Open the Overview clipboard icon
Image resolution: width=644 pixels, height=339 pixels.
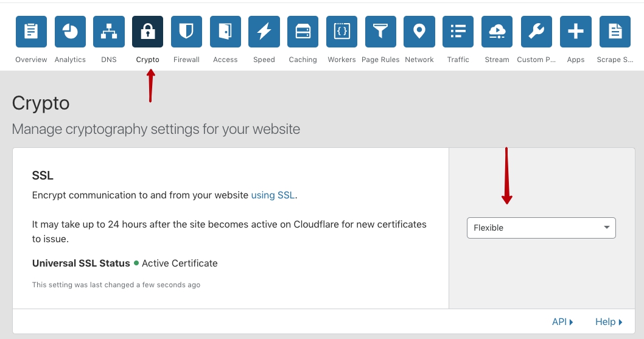click(31, 32)
